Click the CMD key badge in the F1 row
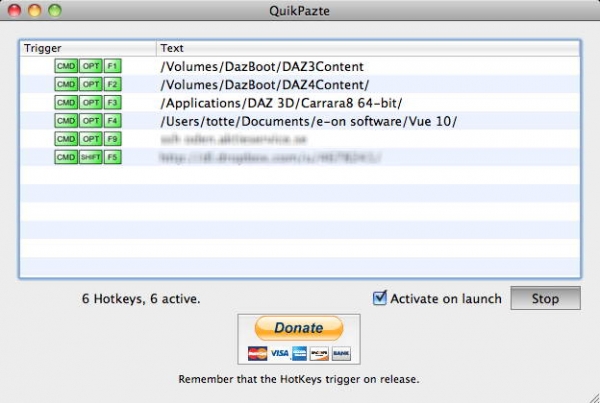 click(x=66, y=66)
